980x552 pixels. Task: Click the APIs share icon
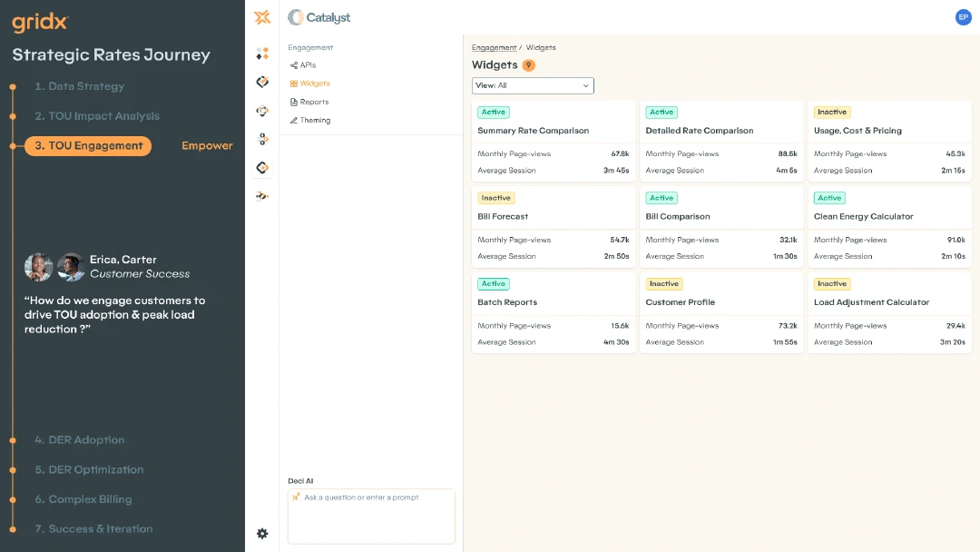point(294,65)
